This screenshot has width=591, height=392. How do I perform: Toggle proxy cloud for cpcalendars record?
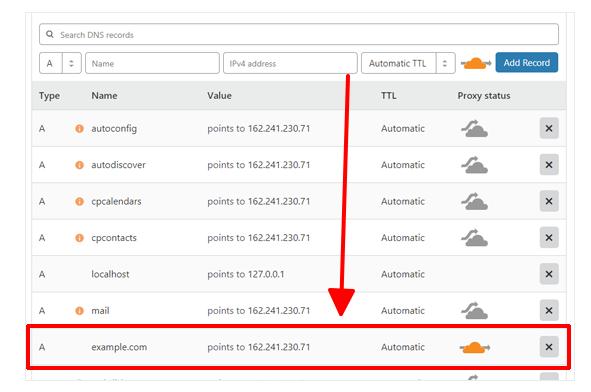click(x=475, y=201)
